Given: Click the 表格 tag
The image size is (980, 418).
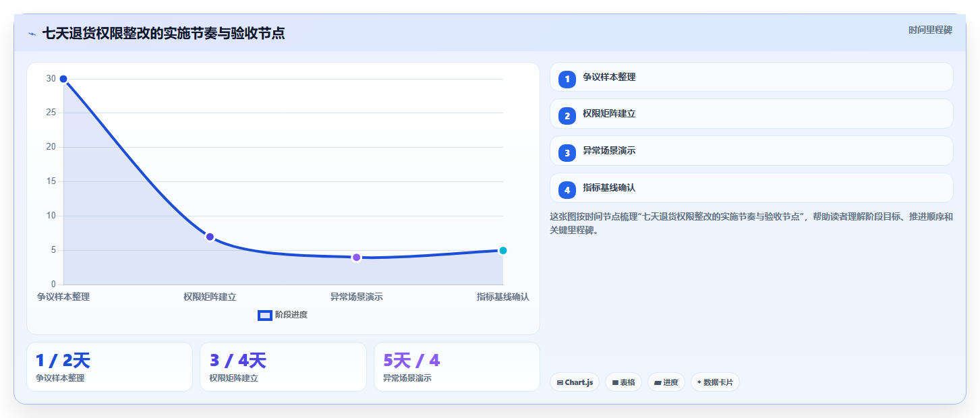Looking at the screenshot, I should tap(623, 382).
